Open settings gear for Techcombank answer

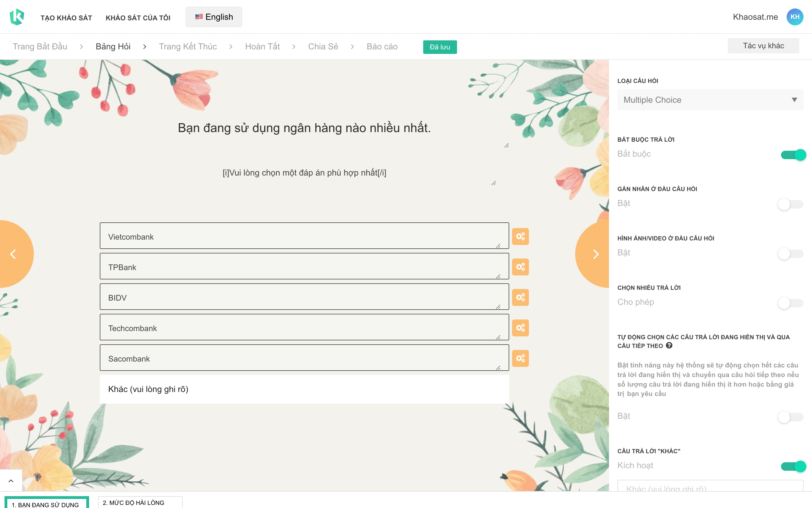[520, 328]
